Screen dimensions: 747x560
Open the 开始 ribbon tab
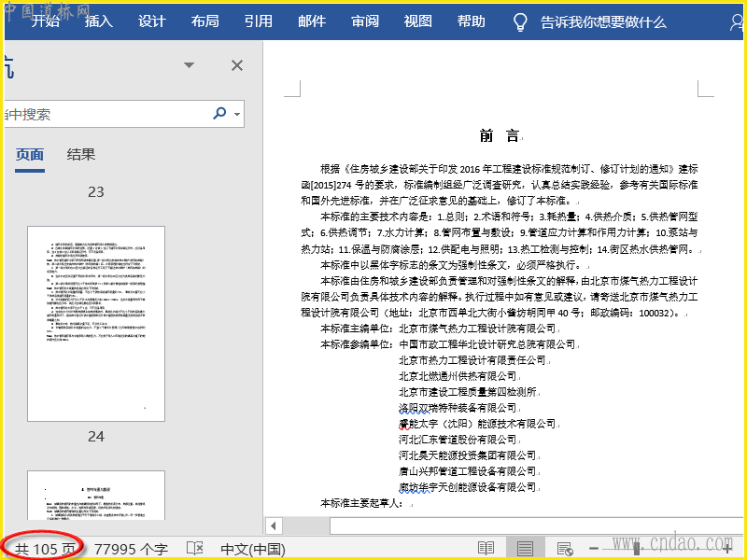(45, 21)
